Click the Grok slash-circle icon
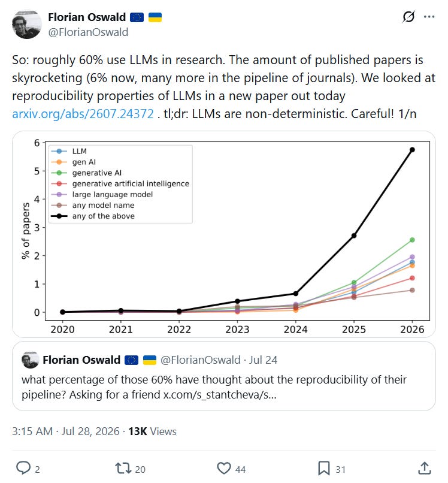 (x=408, y=17)
